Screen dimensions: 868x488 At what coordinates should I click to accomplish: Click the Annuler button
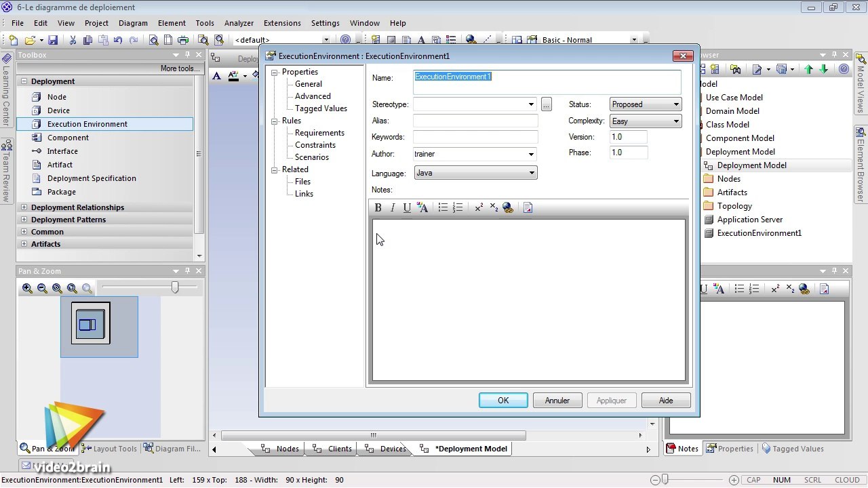557,401
